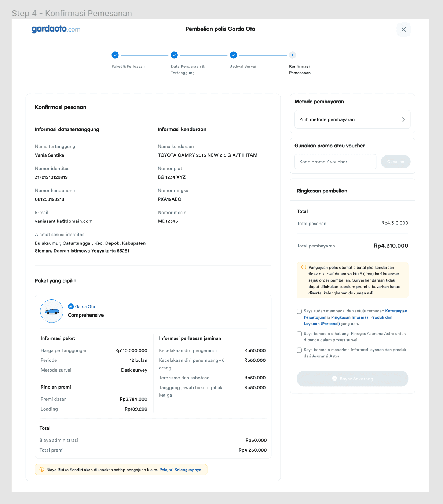Click the engine number MD12345
The image size is (443, 504).
[168, 221]
